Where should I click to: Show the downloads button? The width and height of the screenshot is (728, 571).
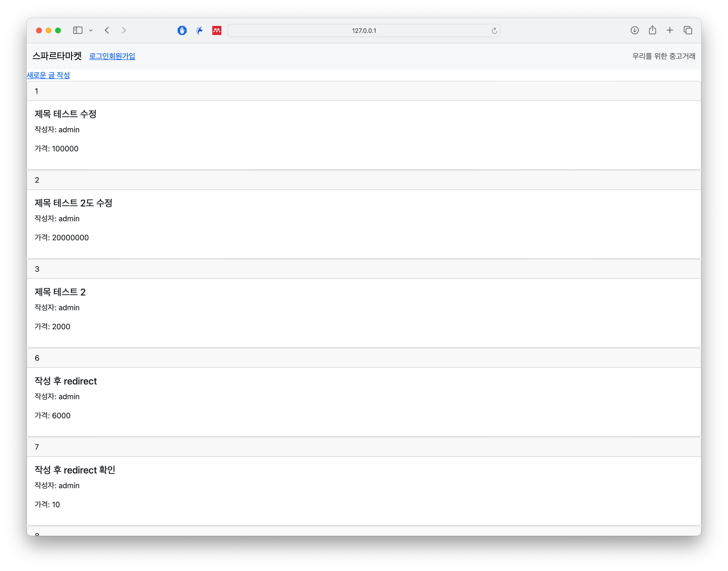[x=635, y=30]
